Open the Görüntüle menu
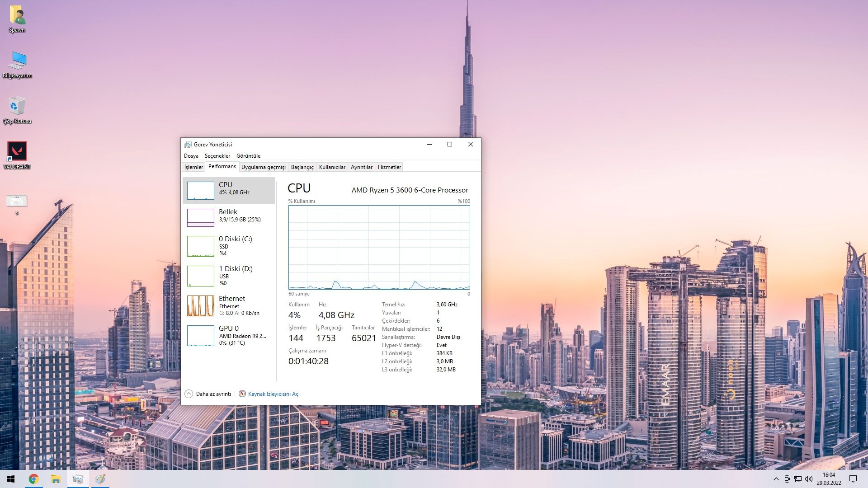The image size is (868, 488). (248, 156)
